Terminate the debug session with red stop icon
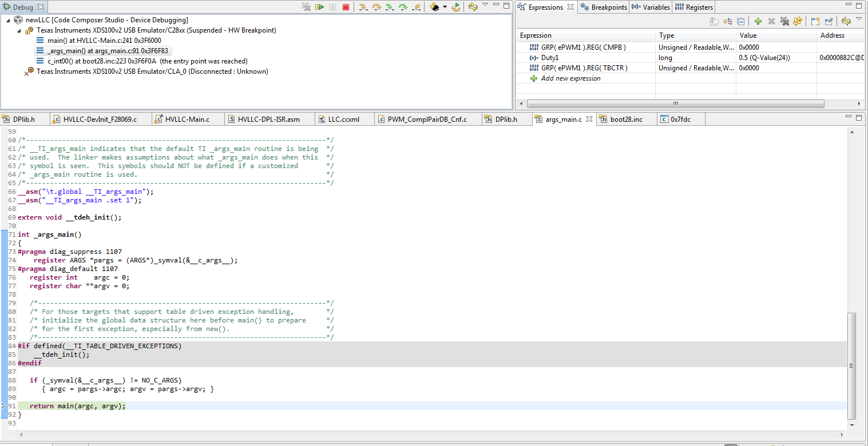This screenshot has width=868, height=446. click(x=346, y=7)
